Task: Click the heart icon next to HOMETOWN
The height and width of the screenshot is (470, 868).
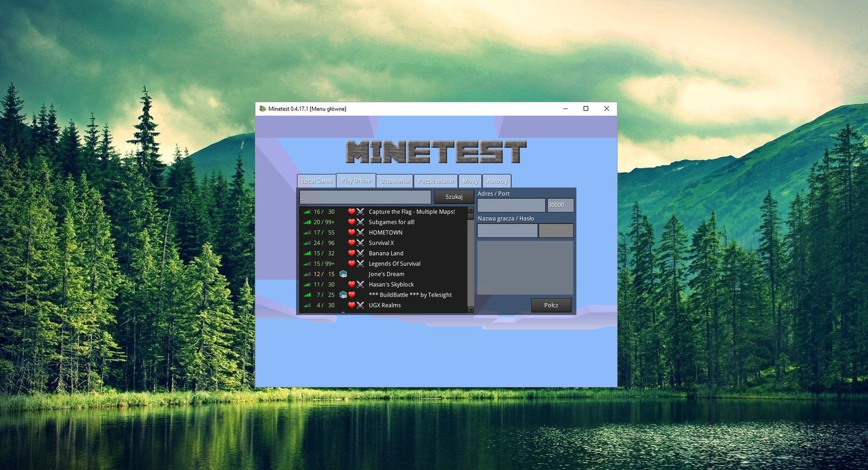Action: (352, 232)
